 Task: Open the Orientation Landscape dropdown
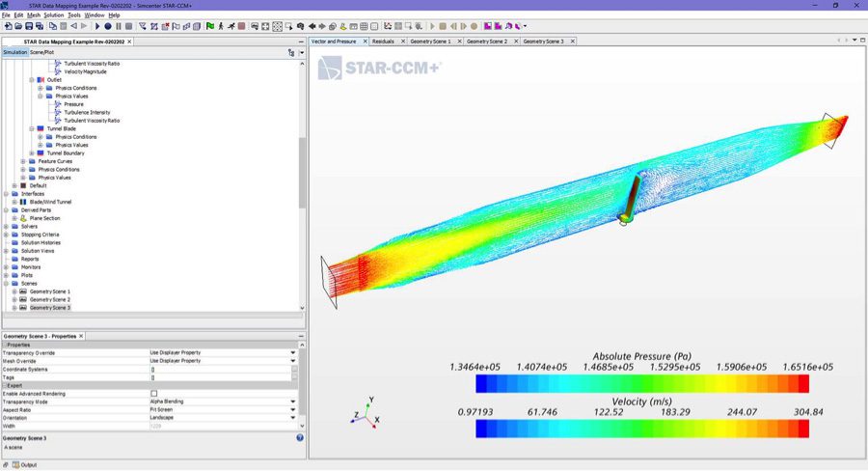click(293, 418)
